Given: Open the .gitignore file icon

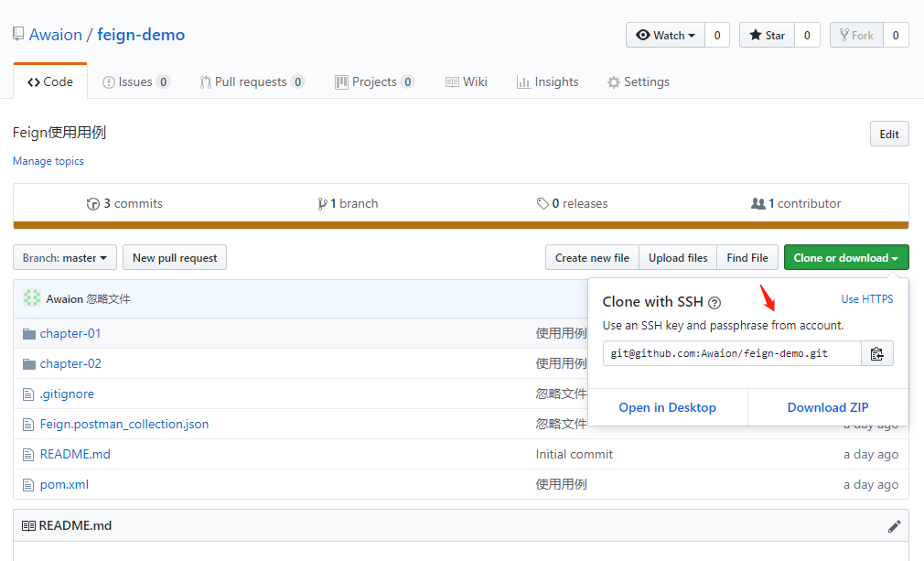Looking at the screenshot, I should tap(28, 394).
